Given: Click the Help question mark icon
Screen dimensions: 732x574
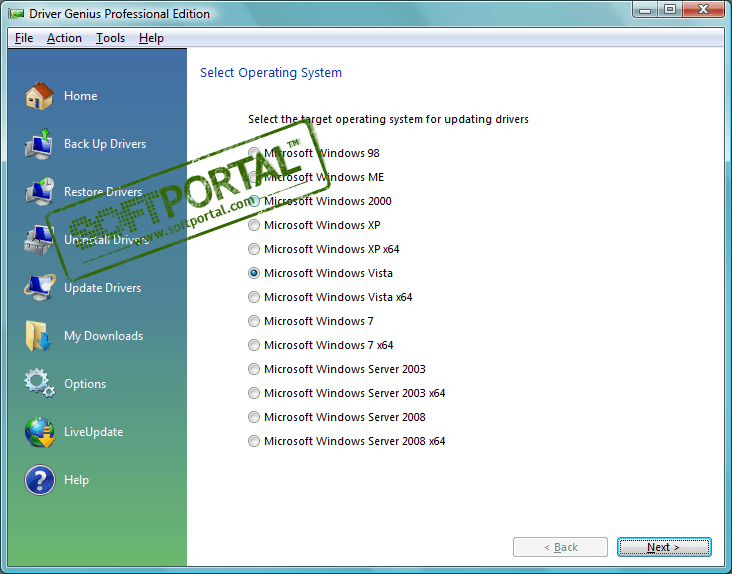Looking at the screenshot, I should click(x=40, y=480).
